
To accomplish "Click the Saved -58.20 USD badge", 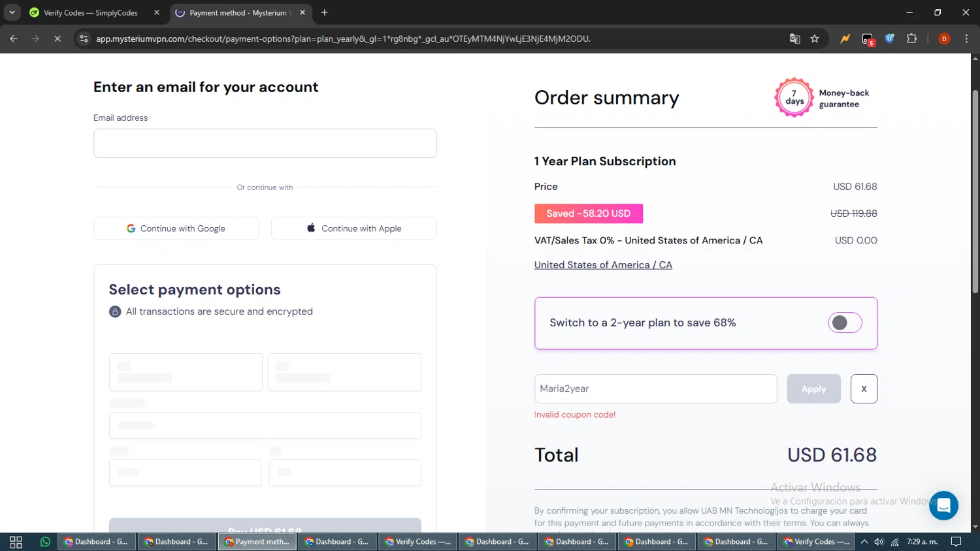I will [589, 213].
